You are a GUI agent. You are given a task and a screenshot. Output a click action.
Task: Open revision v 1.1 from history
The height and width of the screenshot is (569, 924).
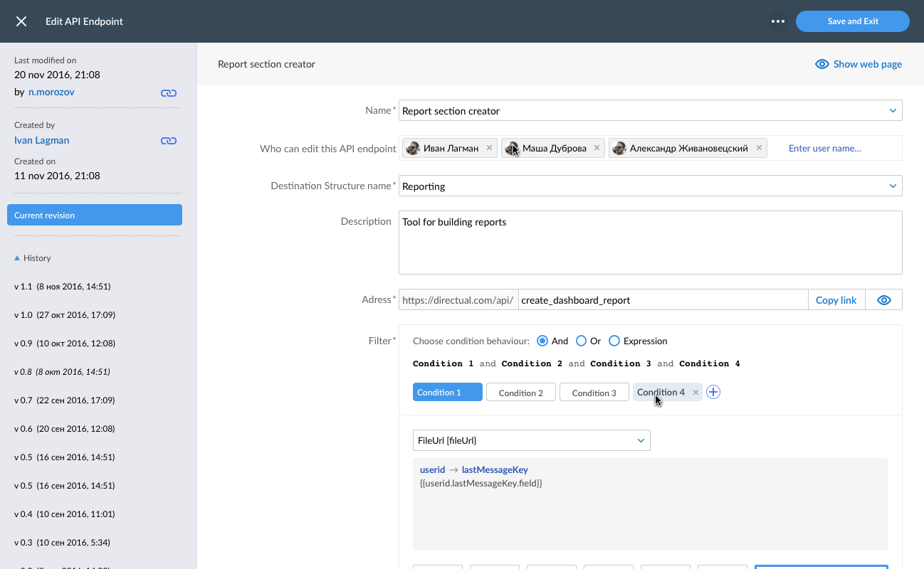63,287
